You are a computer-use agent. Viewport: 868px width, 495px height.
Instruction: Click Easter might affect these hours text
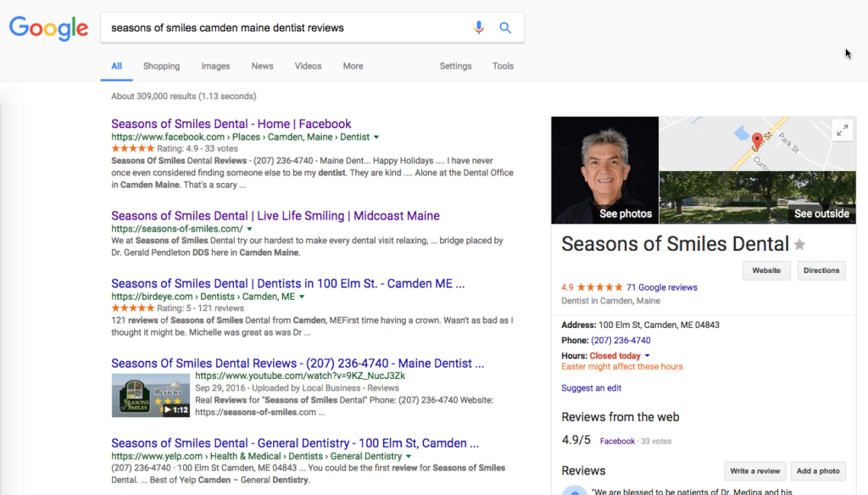[x=621, y=366]
